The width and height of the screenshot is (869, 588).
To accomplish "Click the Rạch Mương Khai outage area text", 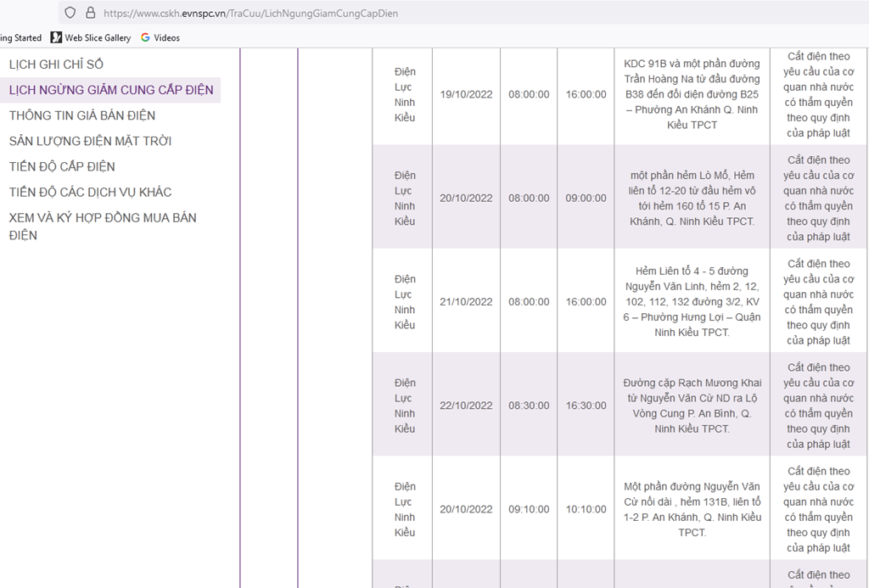I will [692, 406].
